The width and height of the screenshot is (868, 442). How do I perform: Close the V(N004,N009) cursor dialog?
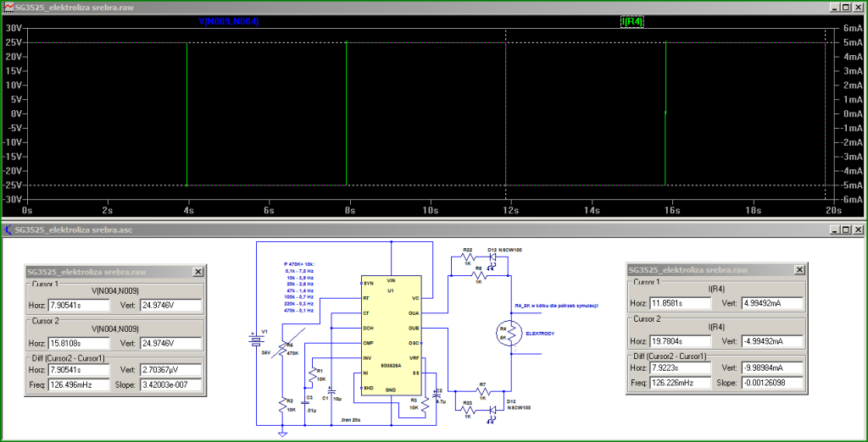pyautogui.click(x=198, y=272)
